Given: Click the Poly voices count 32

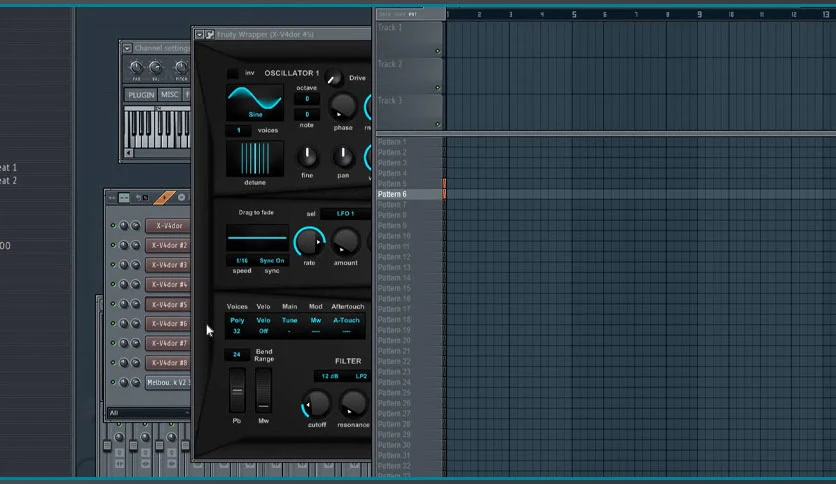Looking at the screenshot, I should click(237, 331).
